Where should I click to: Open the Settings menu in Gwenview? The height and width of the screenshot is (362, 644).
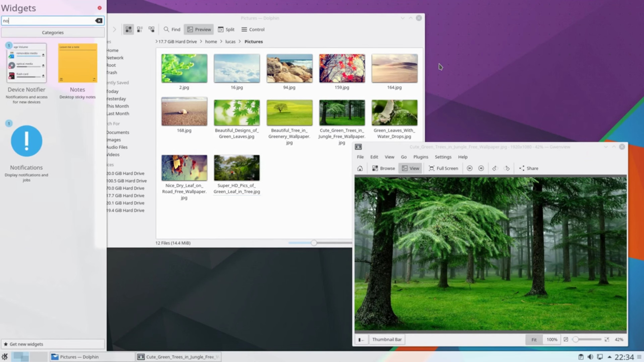click(x=443, y=157)
